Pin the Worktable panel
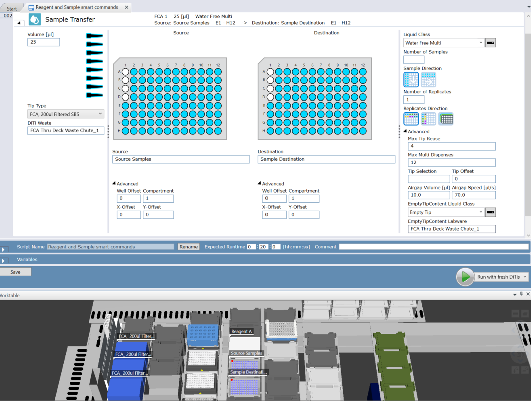532x401 pixels. pos(521,294)
